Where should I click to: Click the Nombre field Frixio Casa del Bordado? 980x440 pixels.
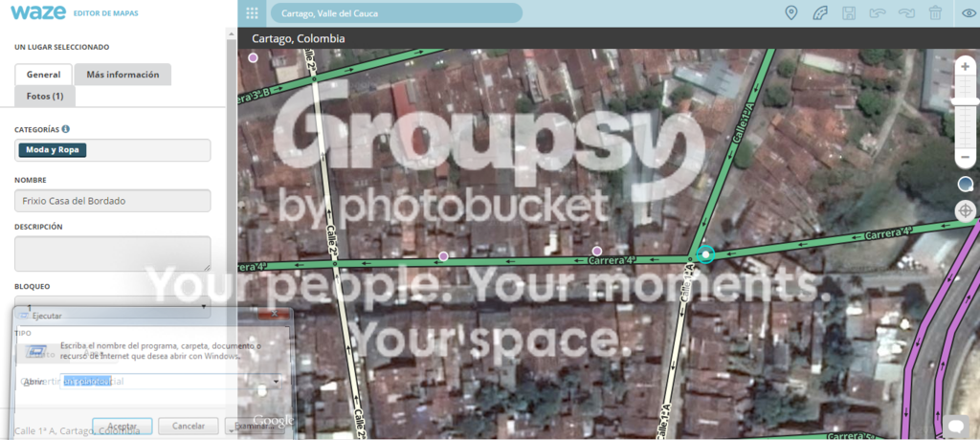click(x=113, y=201)
